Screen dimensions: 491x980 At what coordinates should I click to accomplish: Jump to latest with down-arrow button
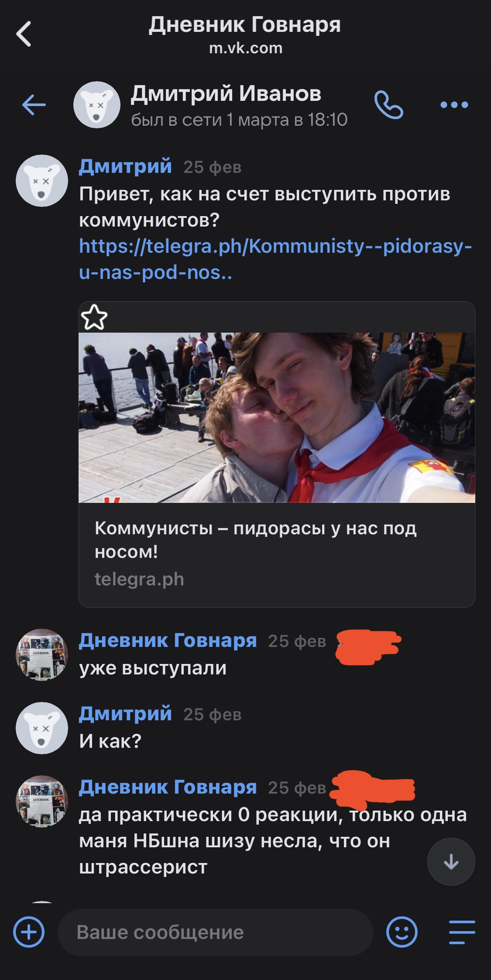[451, 862]
